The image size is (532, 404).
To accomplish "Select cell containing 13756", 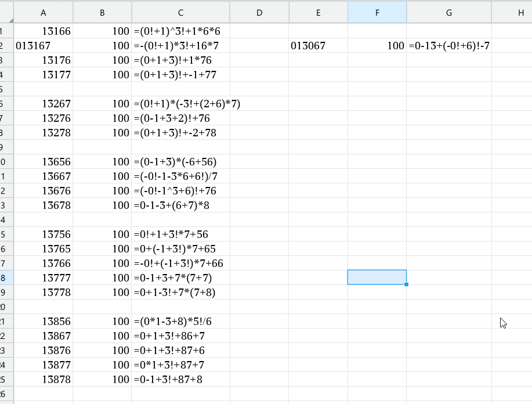I will click(44, 235).
